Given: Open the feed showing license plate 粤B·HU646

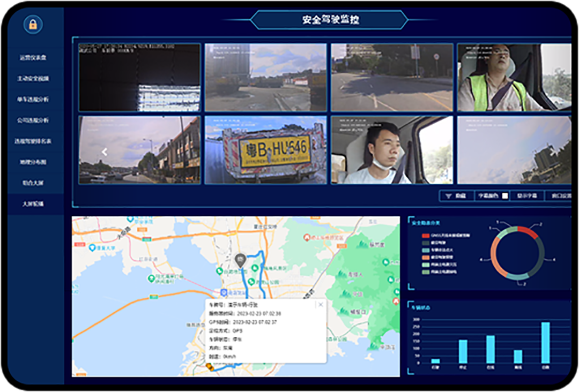Looking at the screenshot, I should pos(265,150).
